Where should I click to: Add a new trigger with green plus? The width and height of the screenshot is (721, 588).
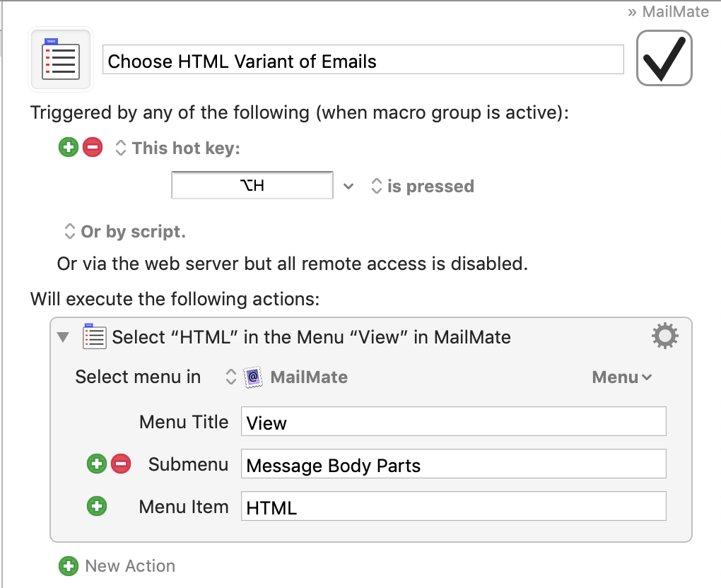pyautogui.click(x=69, y=147)
